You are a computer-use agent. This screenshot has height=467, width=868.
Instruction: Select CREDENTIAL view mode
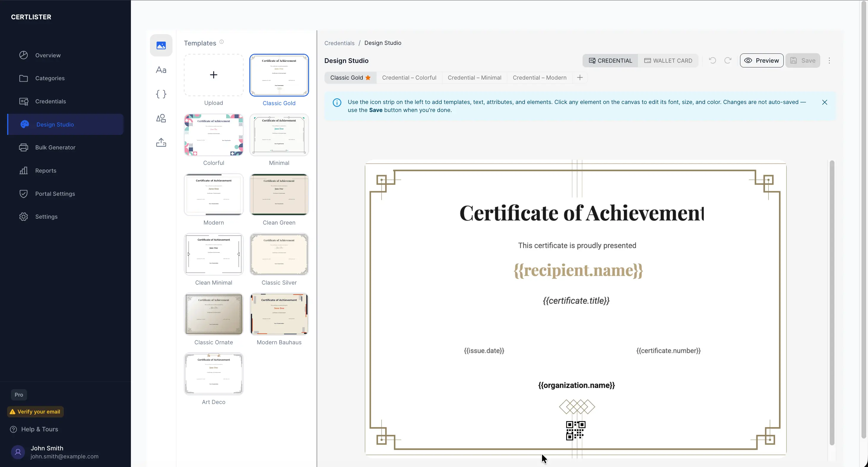[610, 60]
